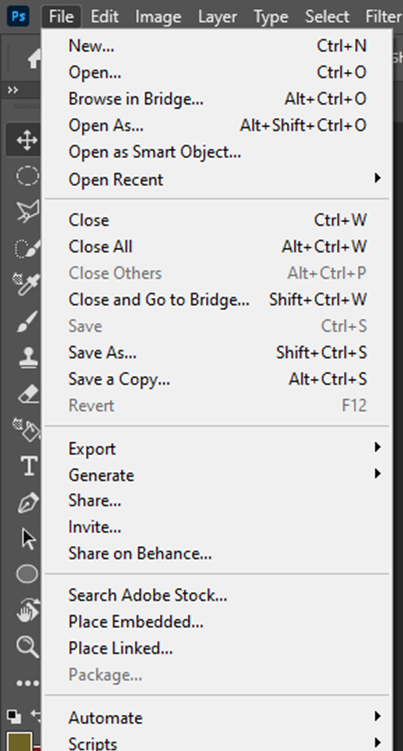The image size is (403, 751).
Task: Select the Brush tool
Action: point(28,320)
